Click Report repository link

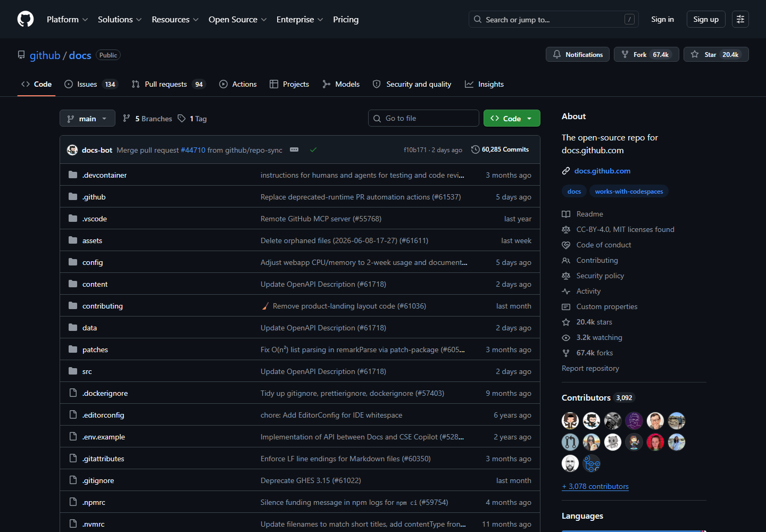point(590,368)
